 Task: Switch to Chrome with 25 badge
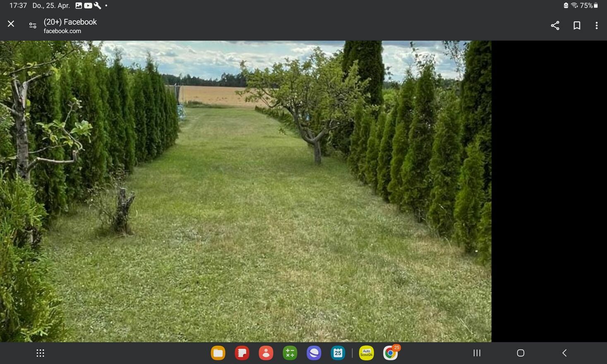coord(390,353)
